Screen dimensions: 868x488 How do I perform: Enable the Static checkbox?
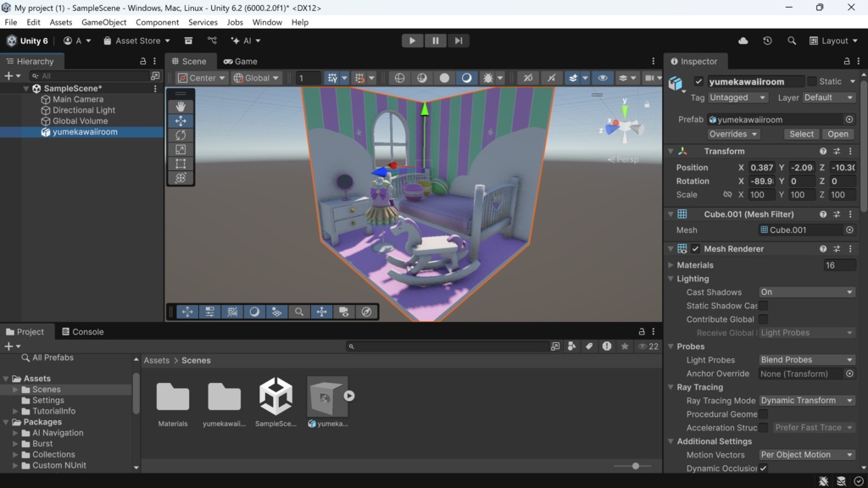click(x=812, y=81)
